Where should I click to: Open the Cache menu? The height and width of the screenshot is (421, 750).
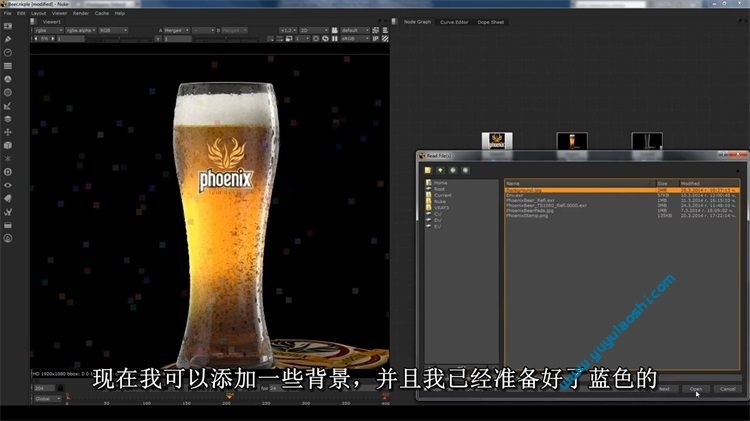102,13
